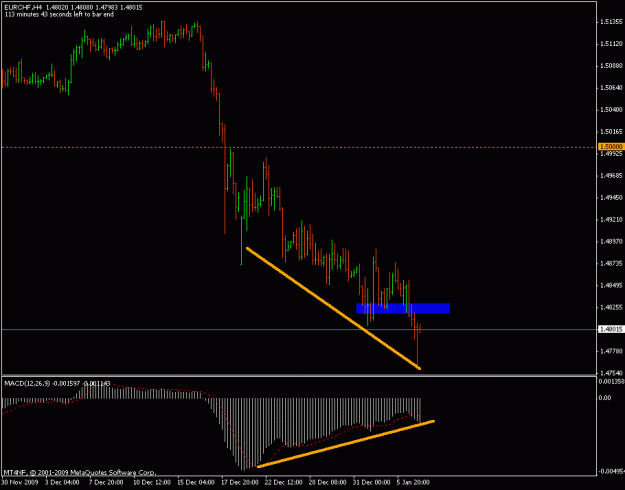Image resolution: width=625 pixels, height=490 pixels.
Task: Click the 1.50640 price scale label
Action: 610,88
